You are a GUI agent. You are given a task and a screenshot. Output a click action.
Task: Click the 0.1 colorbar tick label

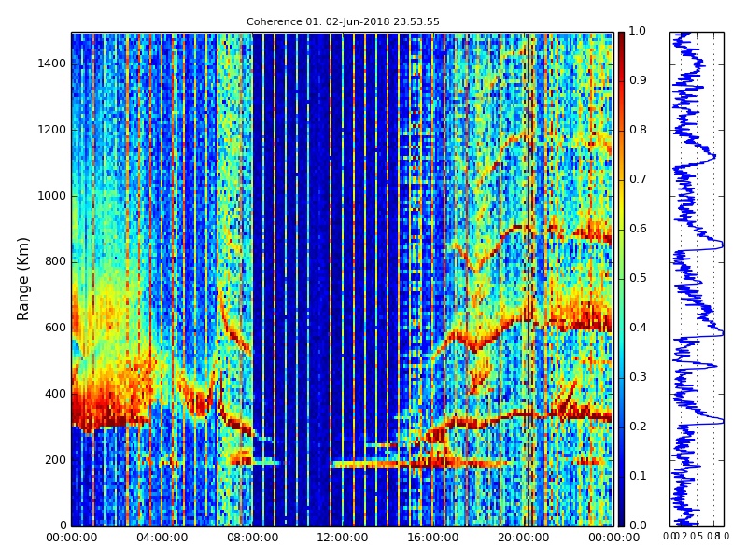pyautogui.click(x=638, y=476)
